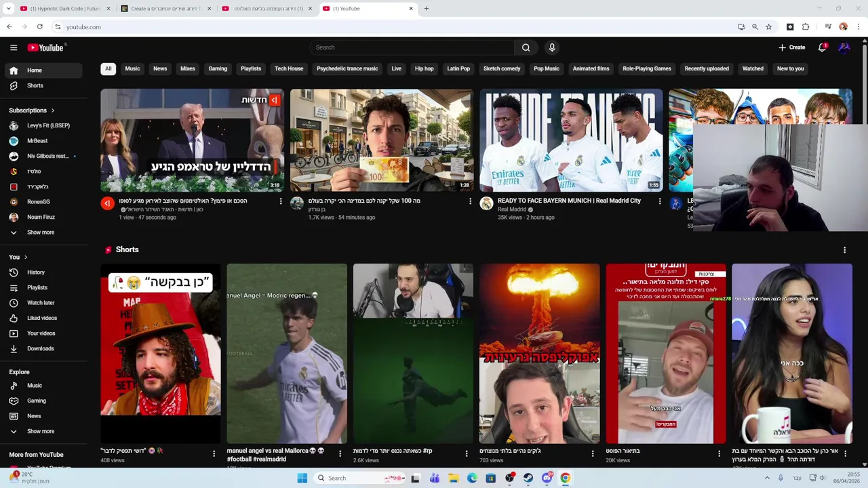
Task: Show hidden system tray icons
Action: point(768,478)
